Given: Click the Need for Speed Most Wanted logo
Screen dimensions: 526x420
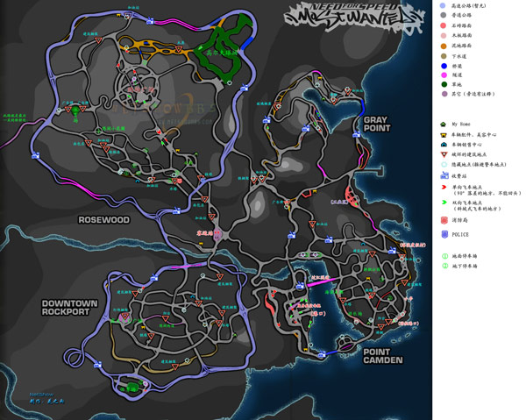Looking at the screenshot, I should [x=354, y=18].
